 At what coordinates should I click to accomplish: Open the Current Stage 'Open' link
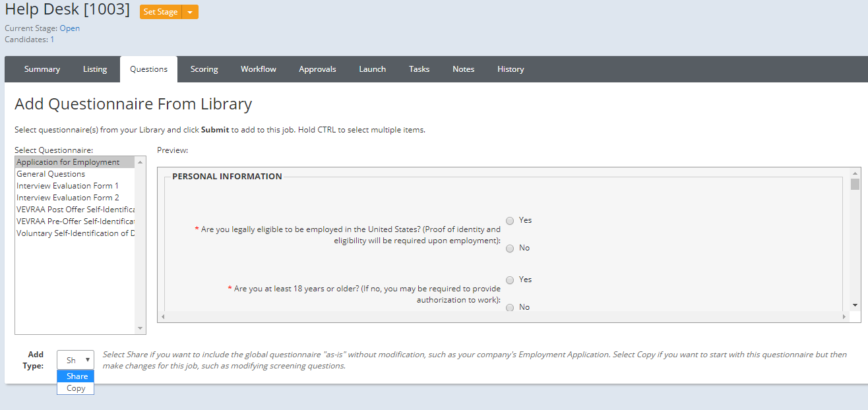(x=70, y=28)
